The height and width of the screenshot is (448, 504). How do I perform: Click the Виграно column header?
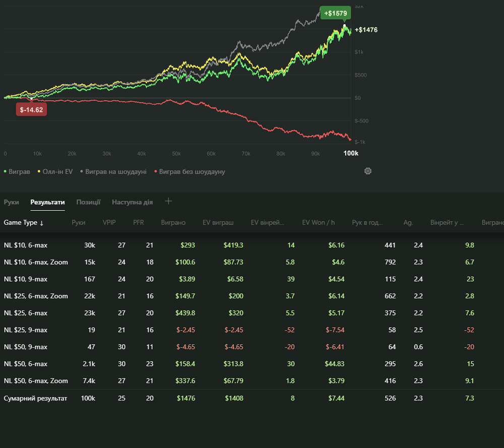(x=173, y=222)
